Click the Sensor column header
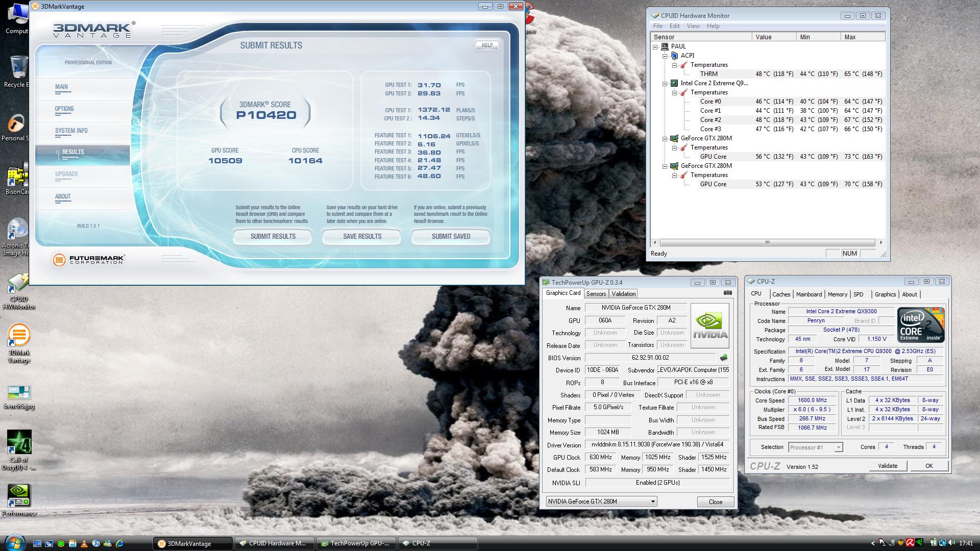The width and height of the screenshot is (980, 551). tap(701, 37)
